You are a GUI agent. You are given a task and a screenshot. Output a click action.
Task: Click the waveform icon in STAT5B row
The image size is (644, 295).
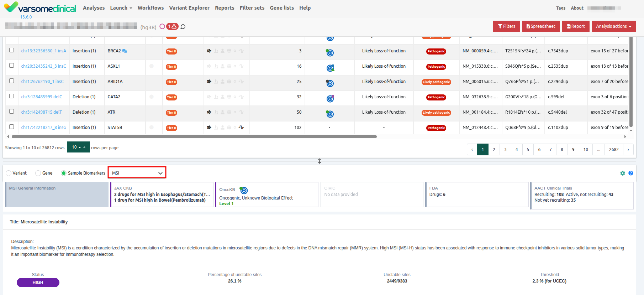point(242,128)
